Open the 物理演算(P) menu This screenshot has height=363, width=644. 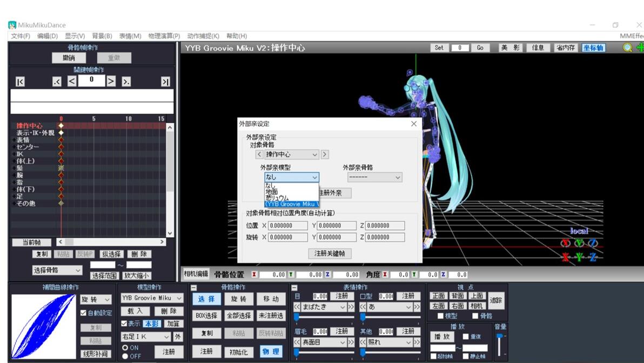click(x=164, y=36)
